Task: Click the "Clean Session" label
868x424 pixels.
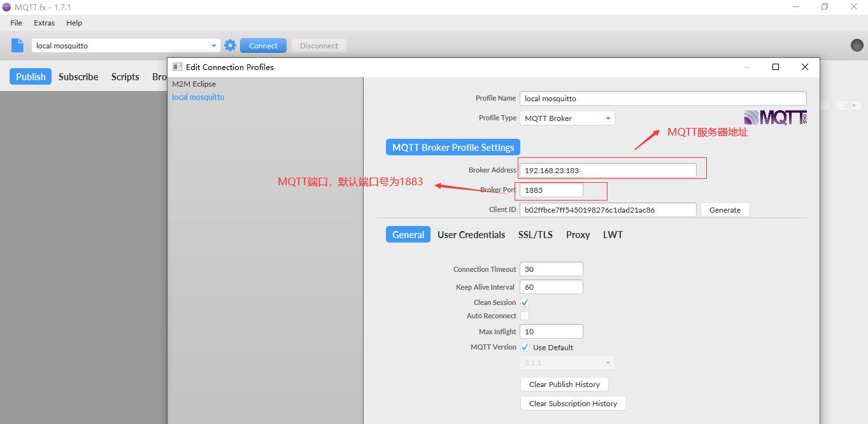Action: 495,302
